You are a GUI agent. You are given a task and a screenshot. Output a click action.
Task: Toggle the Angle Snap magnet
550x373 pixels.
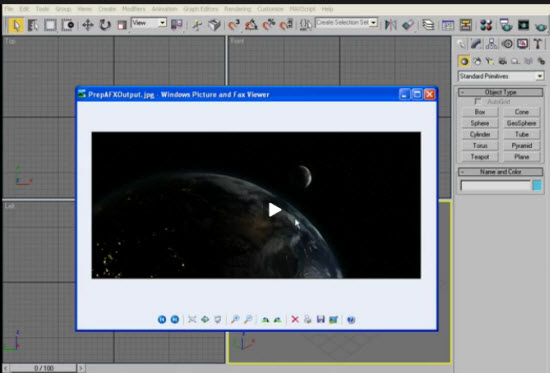(x=251, y=25)
